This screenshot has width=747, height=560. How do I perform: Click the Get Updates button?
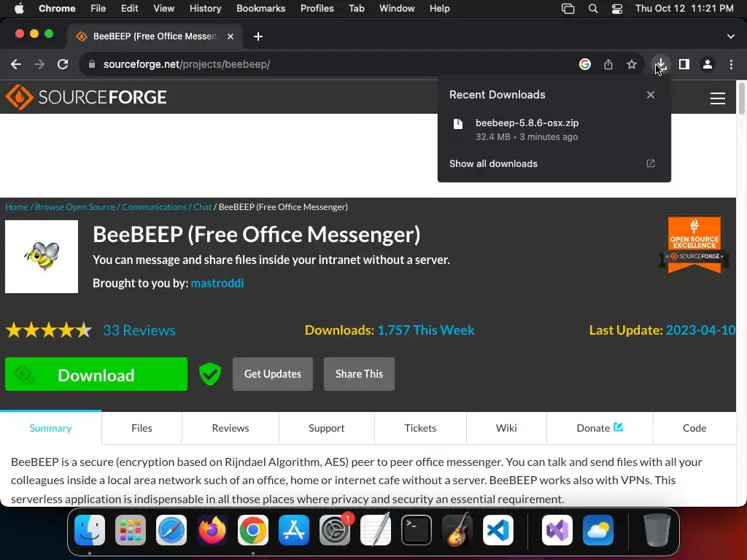tap(273, 374)
